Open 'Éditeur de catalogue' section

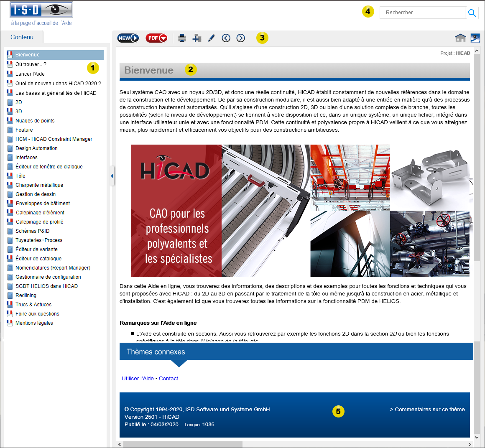point(38,259)
